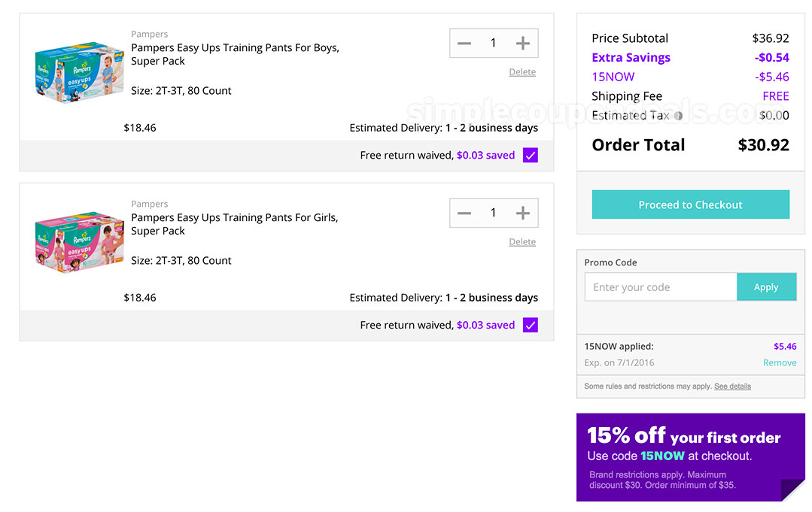Remove the 15NOW promo code
This screenshot has width=812, height=512.
(780, 362)
